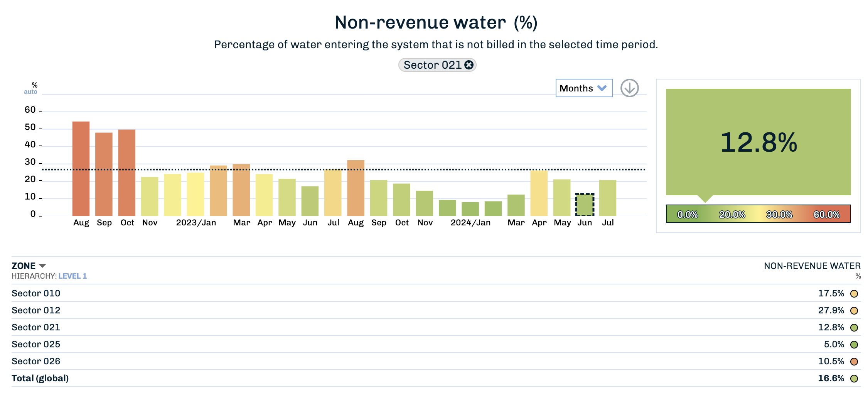Select the Sector 010 row

(36, 293)
